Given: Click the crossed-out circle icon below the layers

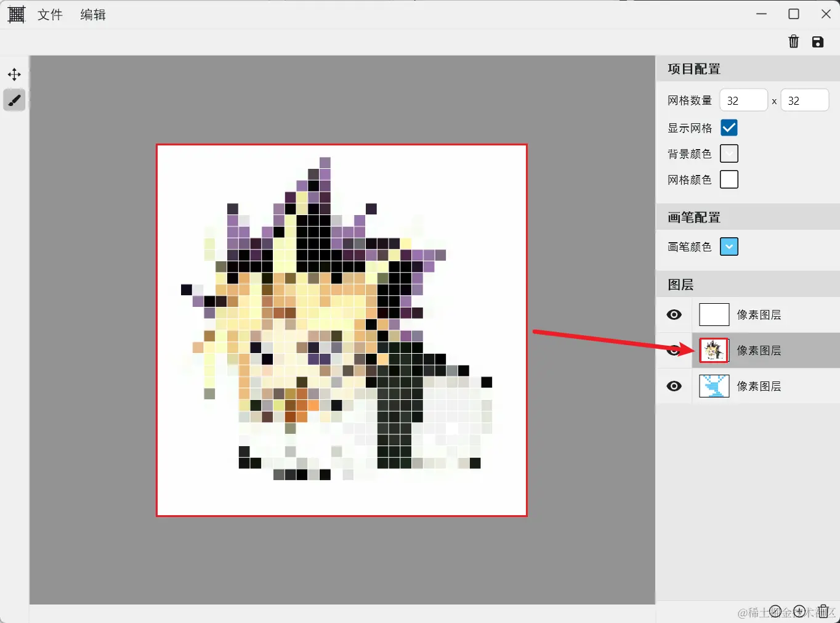Looking at the screenshot, I should [x=775, y=611].
